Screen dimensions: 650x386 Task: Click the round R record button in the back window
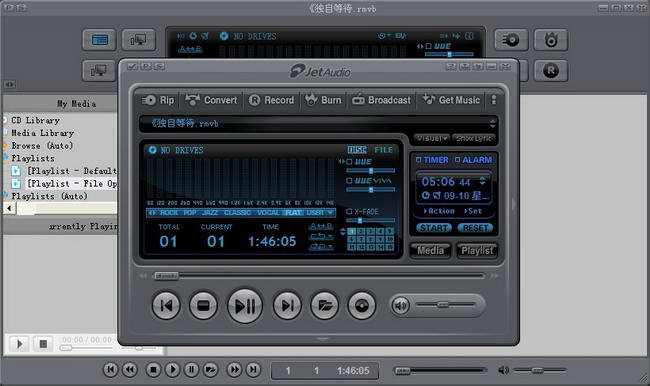(x=551, y=70)
